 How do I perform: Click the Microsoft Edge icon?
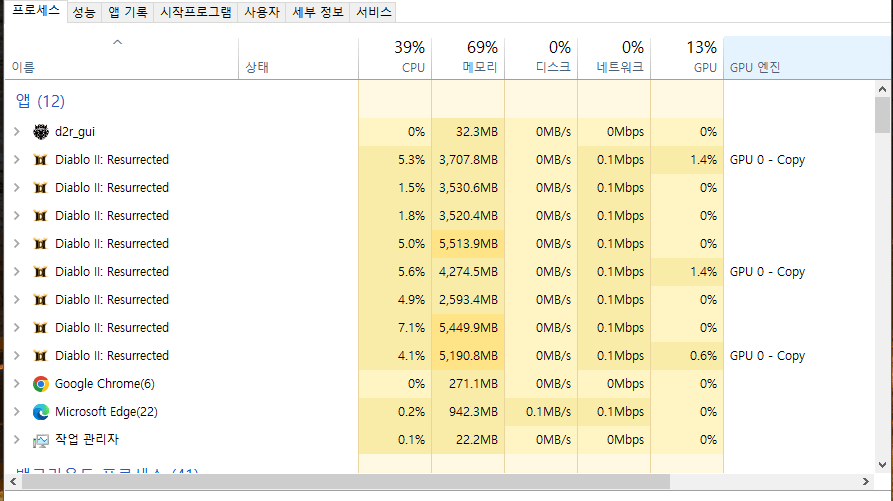point(40,412)
